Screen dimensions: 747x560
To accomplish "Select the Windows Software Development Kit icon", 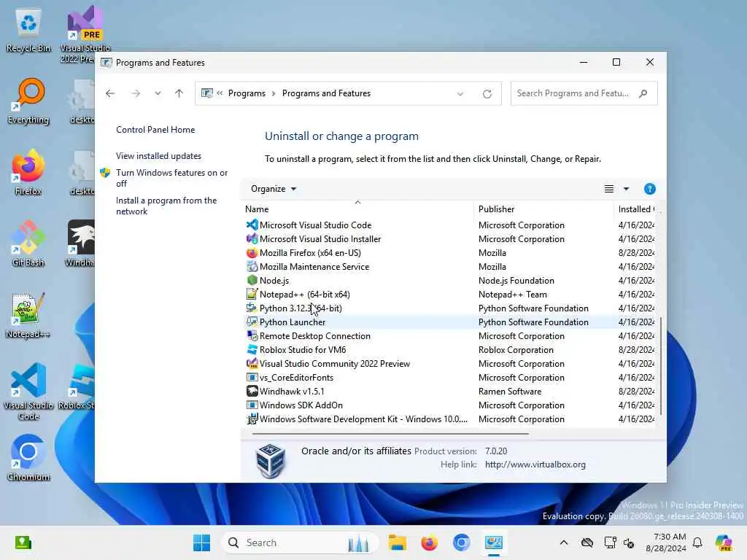I will (252, 419).
